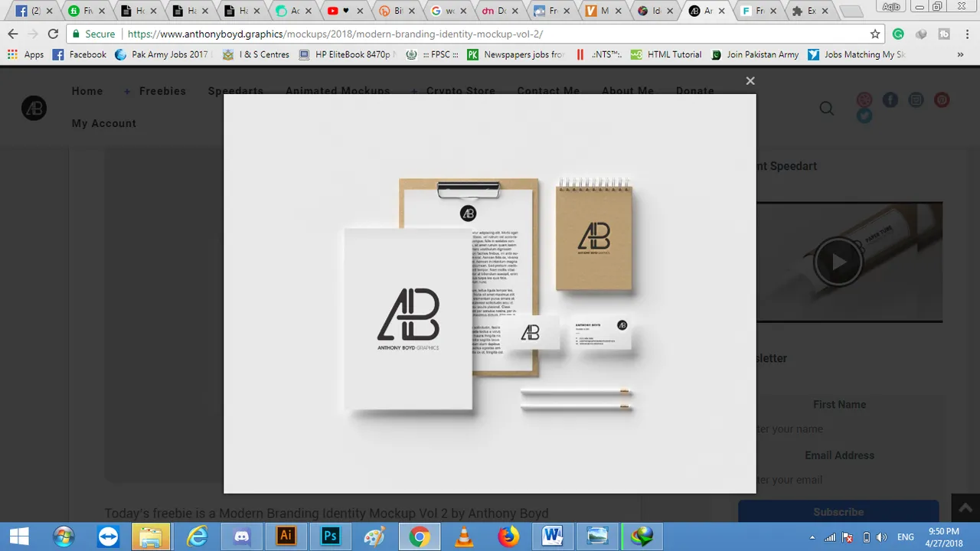Open the Apps bookmark shortcut
The height and width of the screenshot is (551, 980).
(x=26, y=54)
